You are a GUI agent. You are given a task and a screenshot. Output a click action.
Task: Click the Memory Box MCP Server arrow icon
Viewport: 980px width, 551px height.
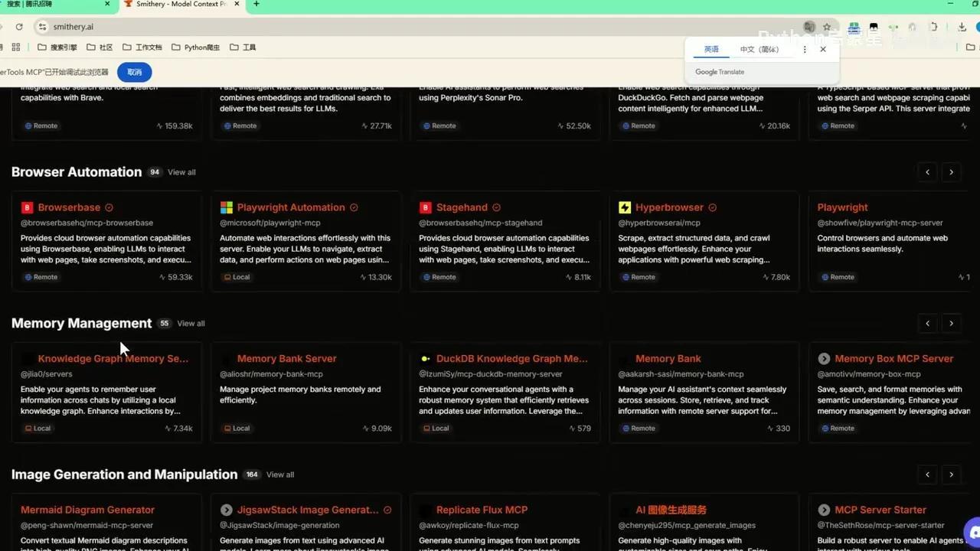824,358
